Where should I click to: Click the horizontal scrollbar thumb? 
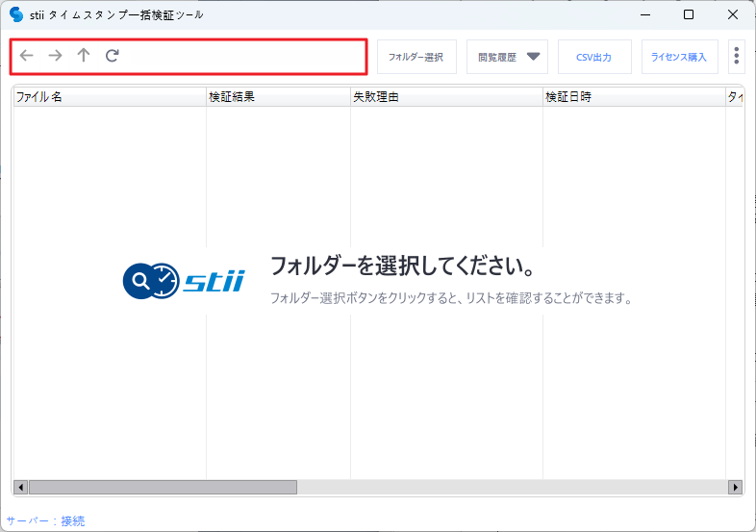(162, 487)
